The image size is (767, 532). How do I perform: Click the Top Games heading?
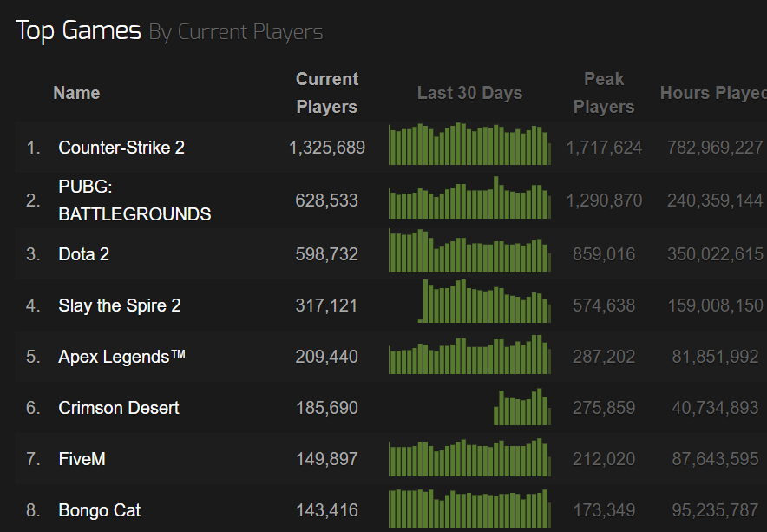click(x=78, y=31)
